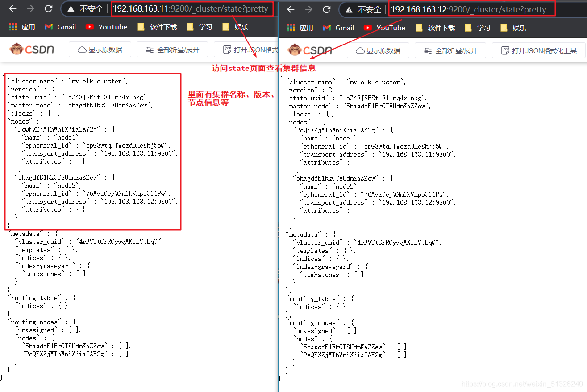Click "metadata" key in right JSON
Viewport: 587px width, 392px height.
[304, 235]
